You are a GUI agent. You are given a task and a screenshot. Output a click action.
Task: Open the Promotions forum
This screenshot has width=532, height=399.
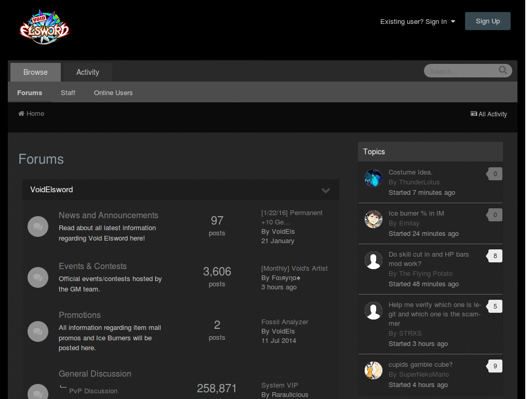[x=79, y=315]
